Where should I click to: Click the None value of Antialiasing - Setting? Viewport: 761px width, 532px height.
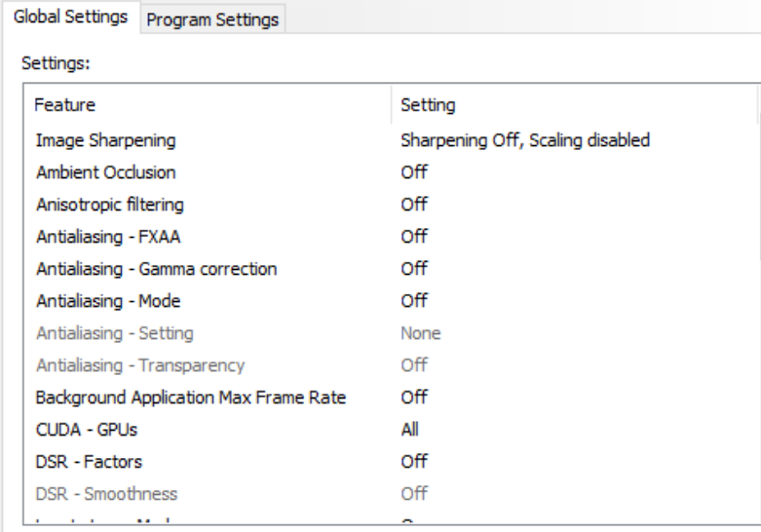[x=421, y=333]
